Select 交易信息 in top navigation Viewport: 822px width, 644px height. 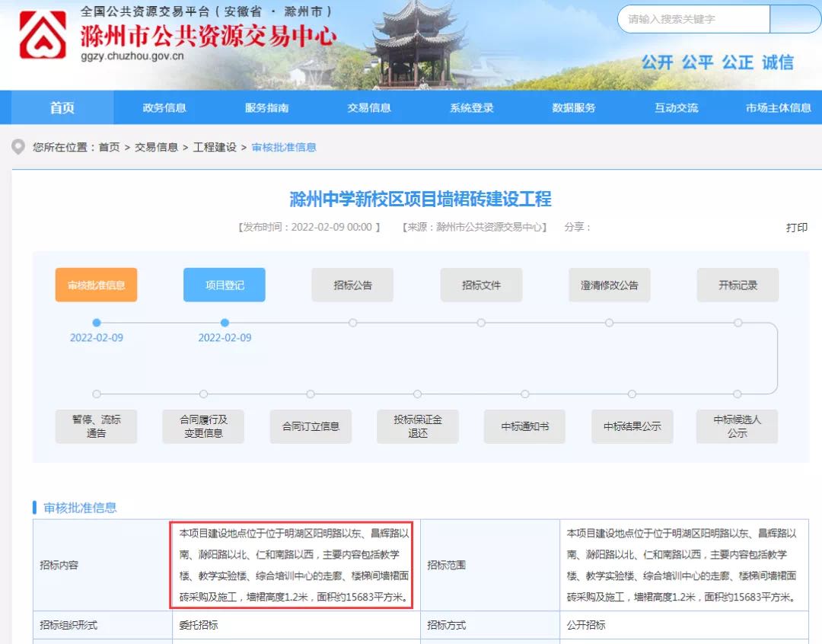[369, 108]
